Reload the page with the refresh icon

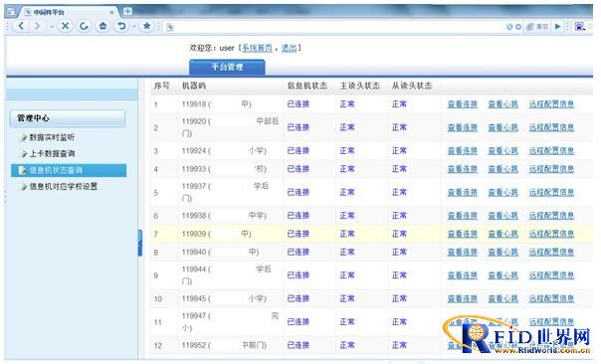coord(84,26)
